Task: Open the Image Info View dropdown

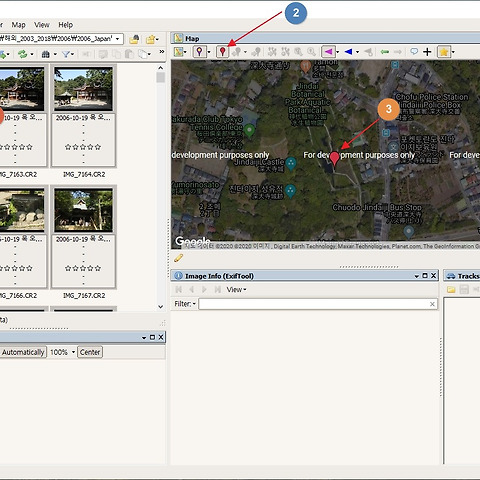Action: (x=236, y=290)
